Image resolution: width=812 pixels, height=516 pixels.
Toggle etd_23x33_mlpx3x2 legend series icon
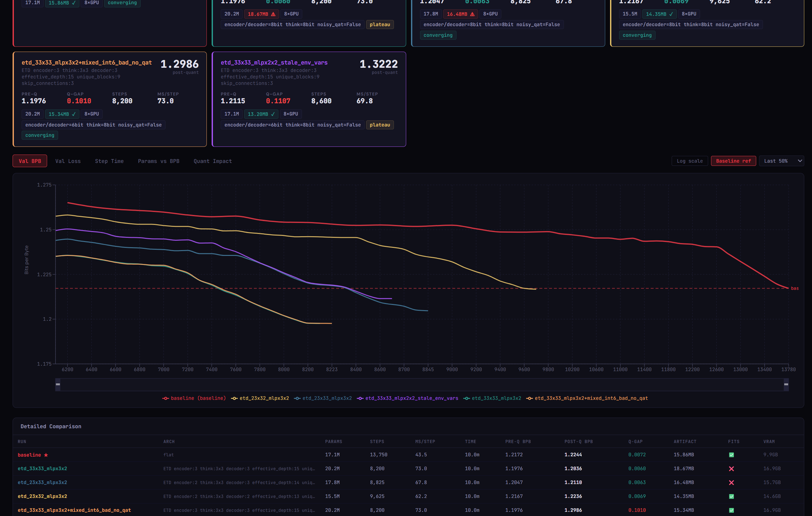[x=297, y=398]
